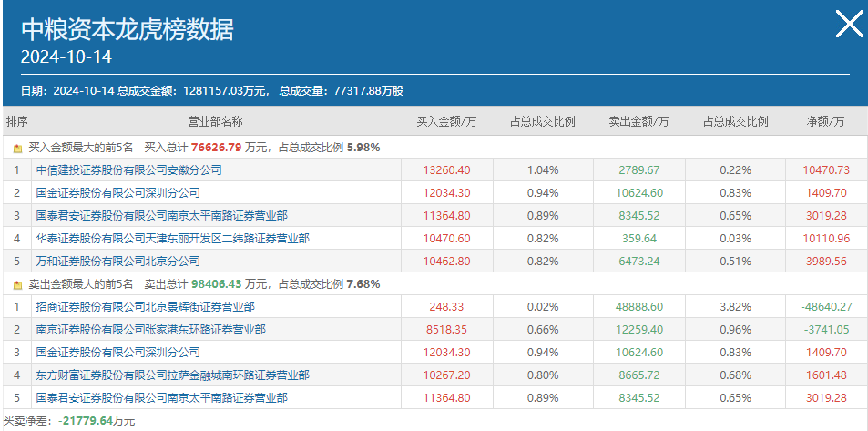The image size is (868, 431).
Task: Click buy amount 10470.60
Action: pos(446,238)
